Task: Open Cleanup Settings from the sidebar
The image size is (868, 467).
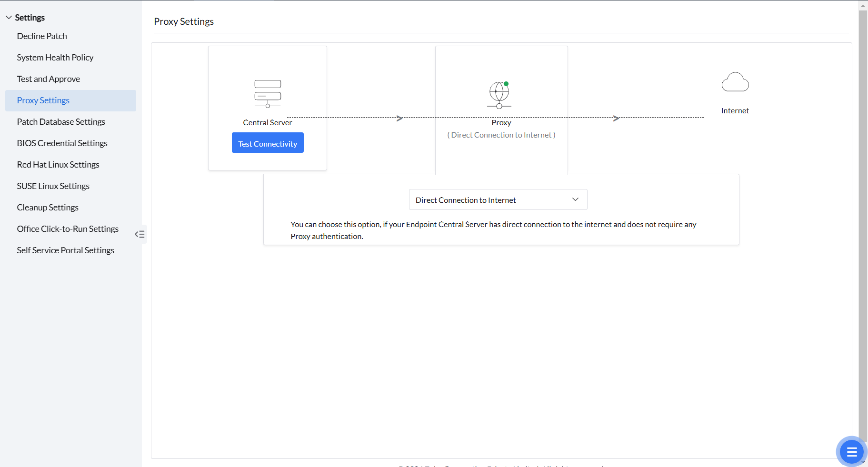Action: [48, 207]
